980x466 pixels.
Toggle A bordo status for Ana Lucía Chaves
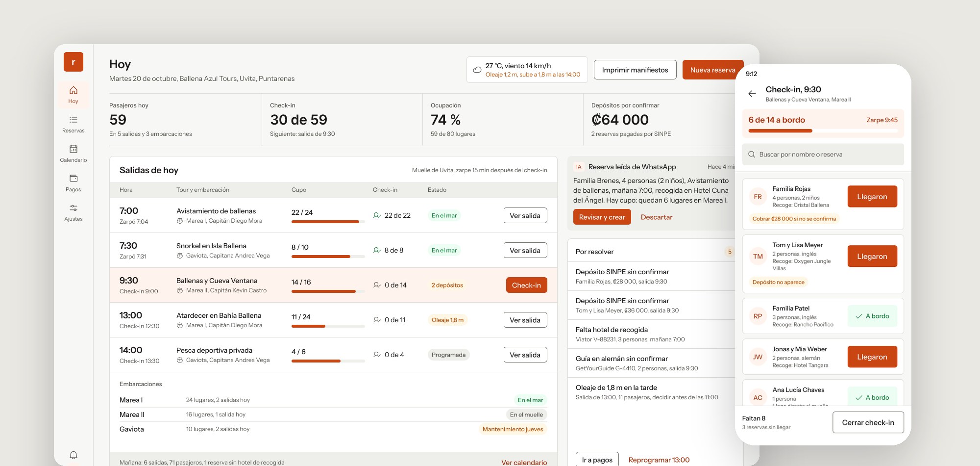click(x=872, y=396)
